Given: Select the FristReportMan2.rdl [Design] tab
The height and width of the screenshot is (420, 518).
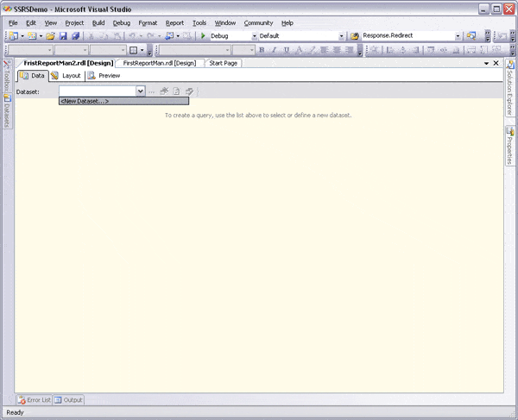Looking at the screenshot, I should pos(68,63).
